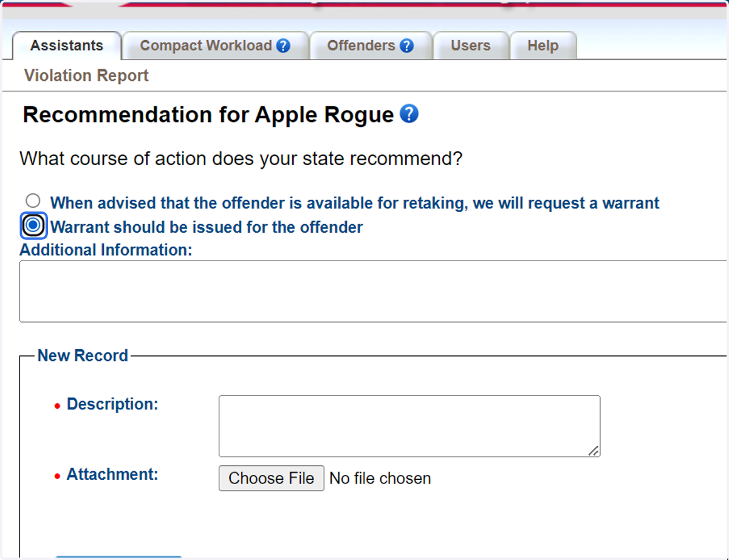Viewport: 729px width, 560px height.
Task: Select 'Warrant should be issued' radio option
Action: (33, 226)
